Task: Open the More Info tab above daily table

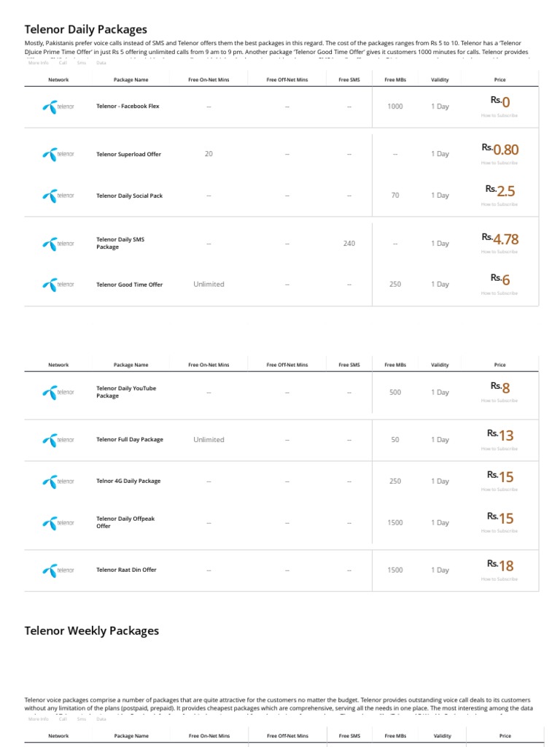Action: click(x=39, y=63)
